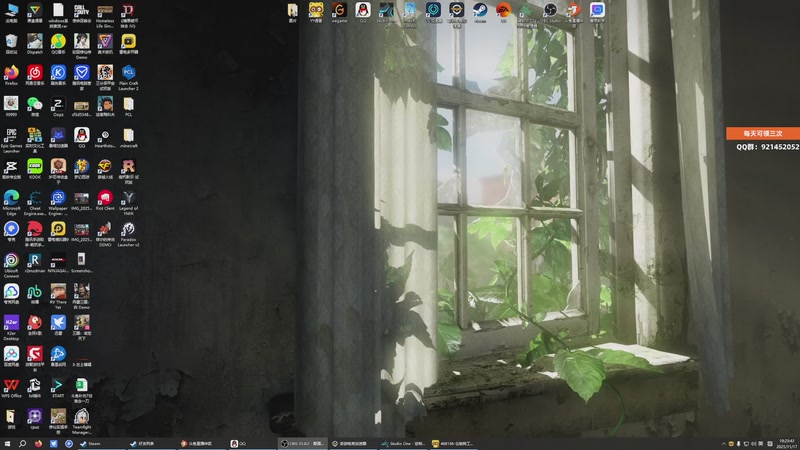The width and height of the screenshot is (800, 450).
Task: Open the cpuz desktop shortcut
Action: 35,418
